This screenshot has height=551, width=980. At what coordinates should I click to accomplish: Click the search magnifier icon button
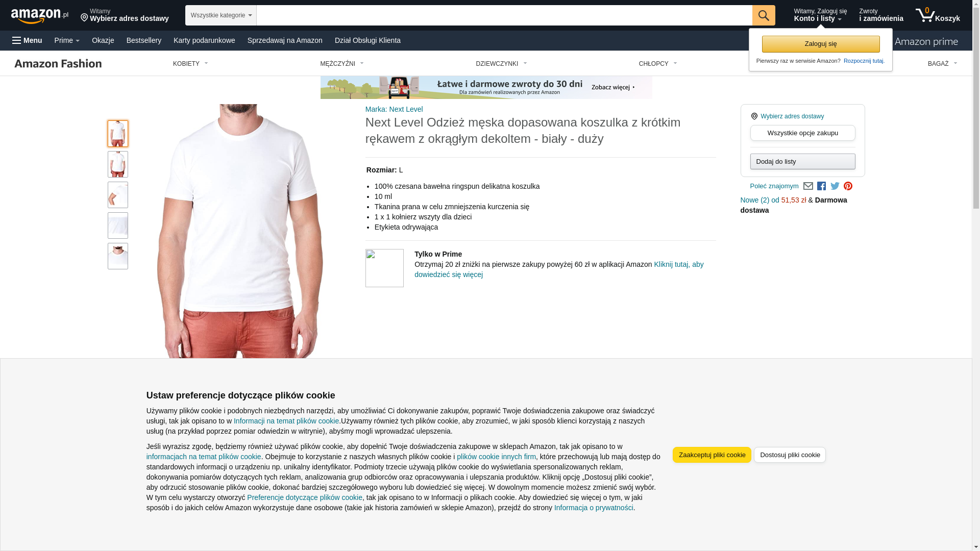click(764, 15)
